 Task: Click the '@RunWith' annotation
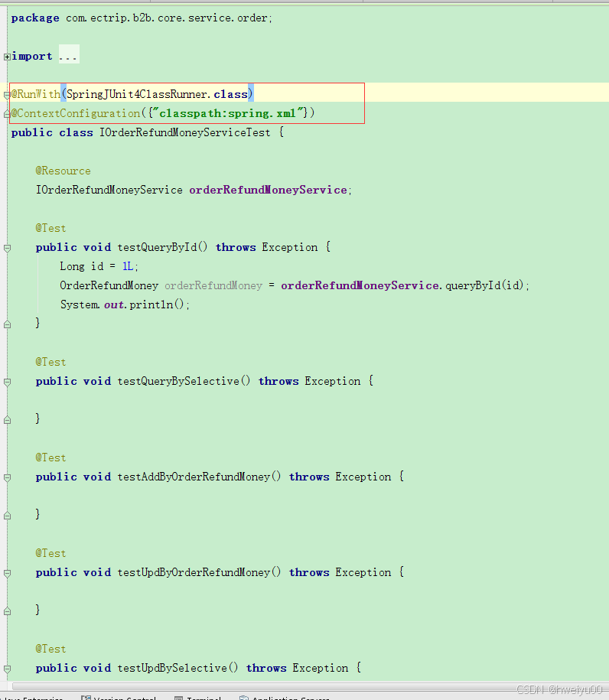(36, 94)
